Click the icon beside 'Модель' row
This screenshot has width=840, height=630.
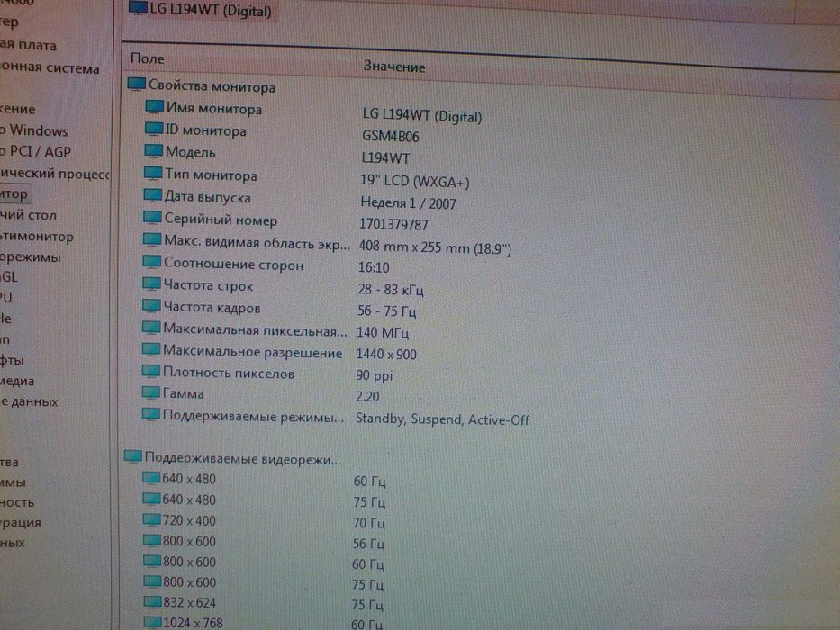pos(153,151)
